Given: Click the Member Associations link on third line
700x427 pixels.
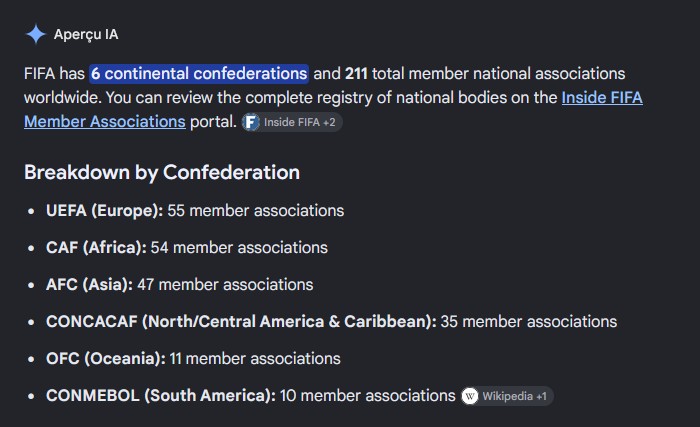Looking at the screenshot, I should (104, 121).
